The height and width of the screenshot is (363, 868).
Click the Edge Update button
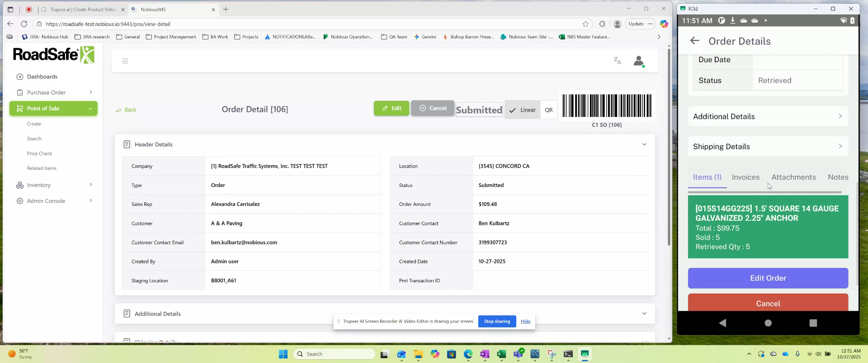[x=636, y=24]
